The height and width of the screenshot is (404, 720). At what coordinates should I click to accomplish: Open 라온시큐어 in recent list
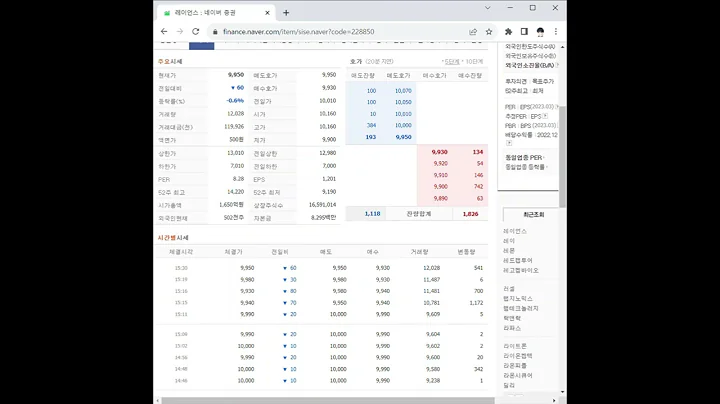[518, 376]
